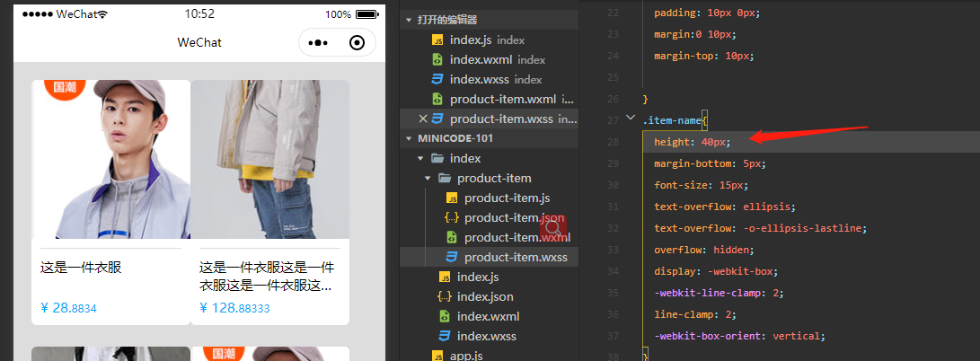Tap the price ¥ 128.88333
This screenshot has width=980, height=361.
[235, 308]
